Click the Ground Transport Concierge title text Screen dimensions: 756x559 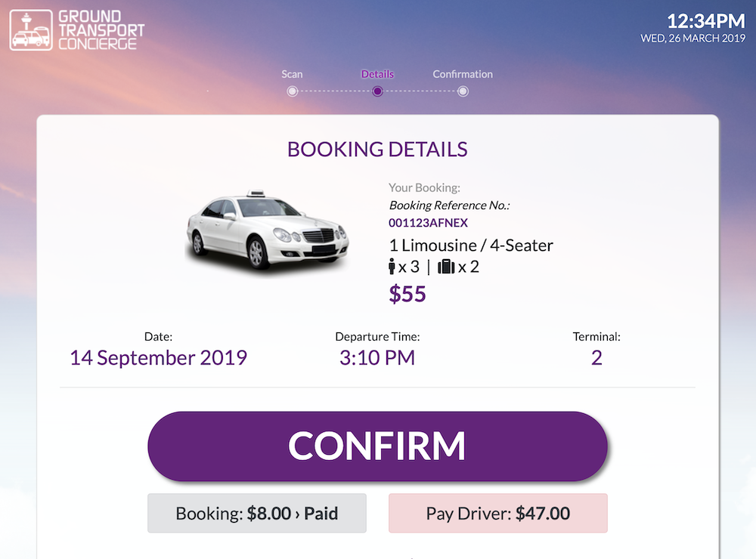point(101,30)
